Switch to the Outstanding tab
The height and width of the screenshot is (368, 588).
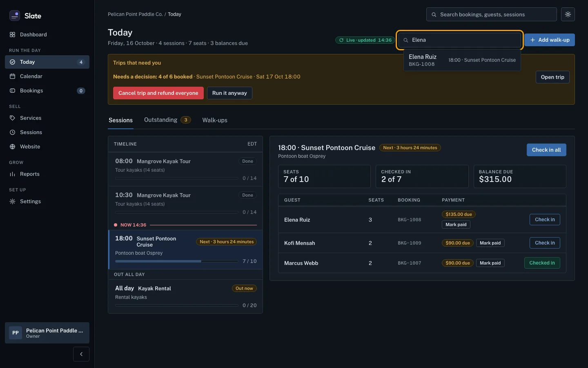[167, 120]
